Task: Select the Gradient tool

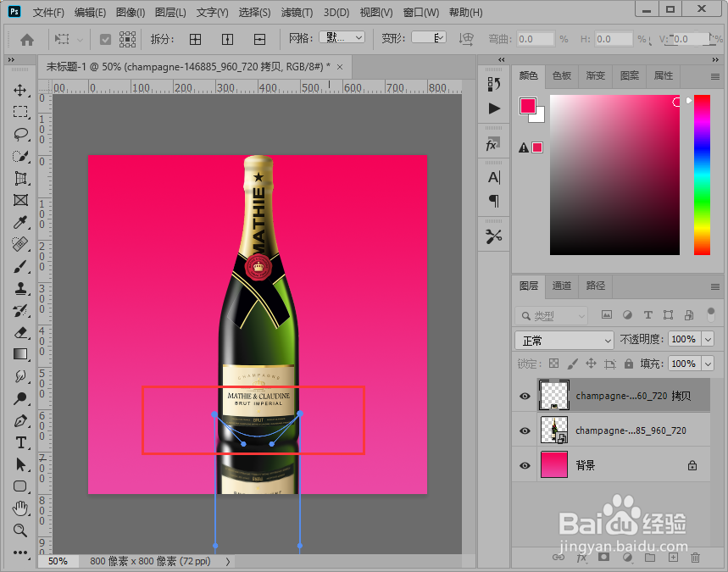Action: tap(20, 354)
